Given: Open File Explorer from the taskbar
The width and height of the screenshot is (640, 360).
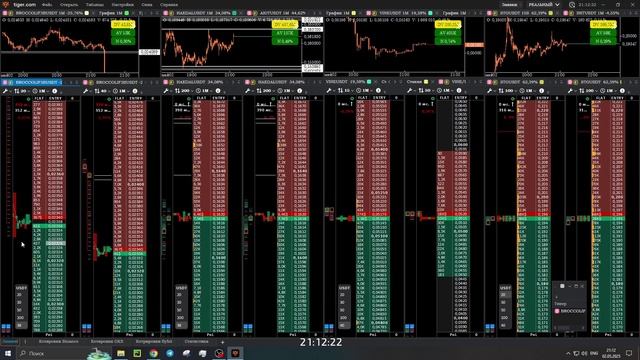Looking at the screenshot, I should (121, 353).
